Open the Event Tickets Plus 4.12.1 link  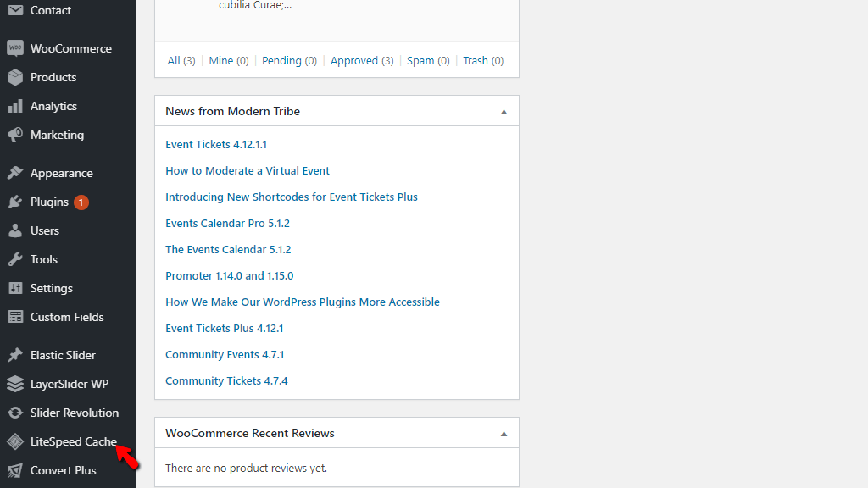pyautogui.click(x=224, y=328)
